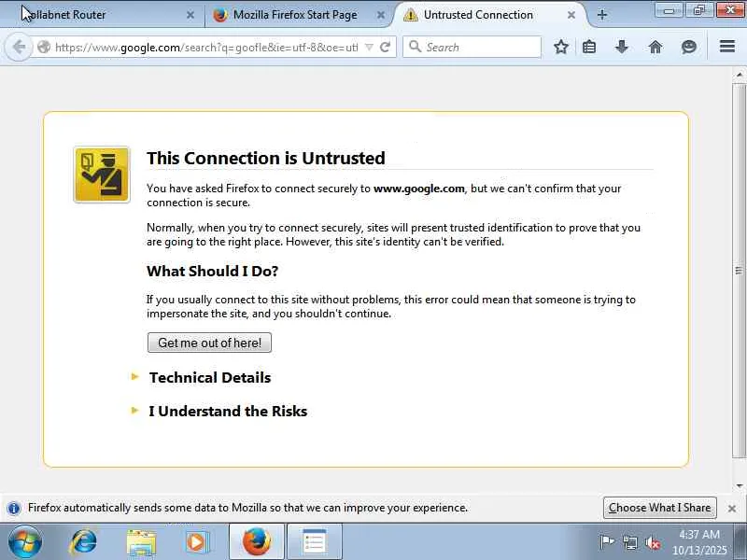Close the Mozilla Firefox Start Page tab
This screenshot has width=747, height=560.
tap(381, 15)
